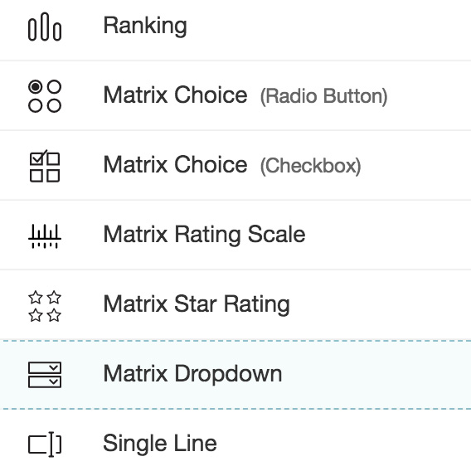471x476 pixels.
Task: Add a Matrix Rating Scale question
Action: [x=235, y=235]
